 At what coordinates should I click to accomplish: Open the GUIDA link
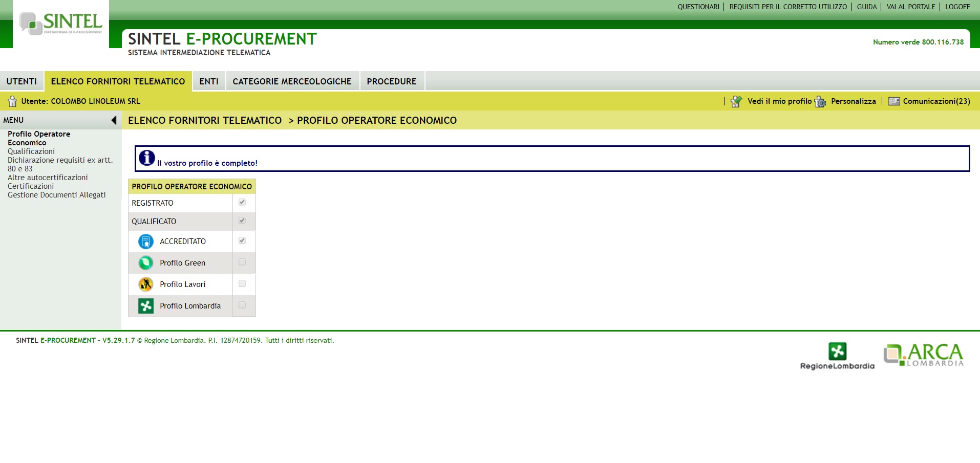[x=867, y=7]
